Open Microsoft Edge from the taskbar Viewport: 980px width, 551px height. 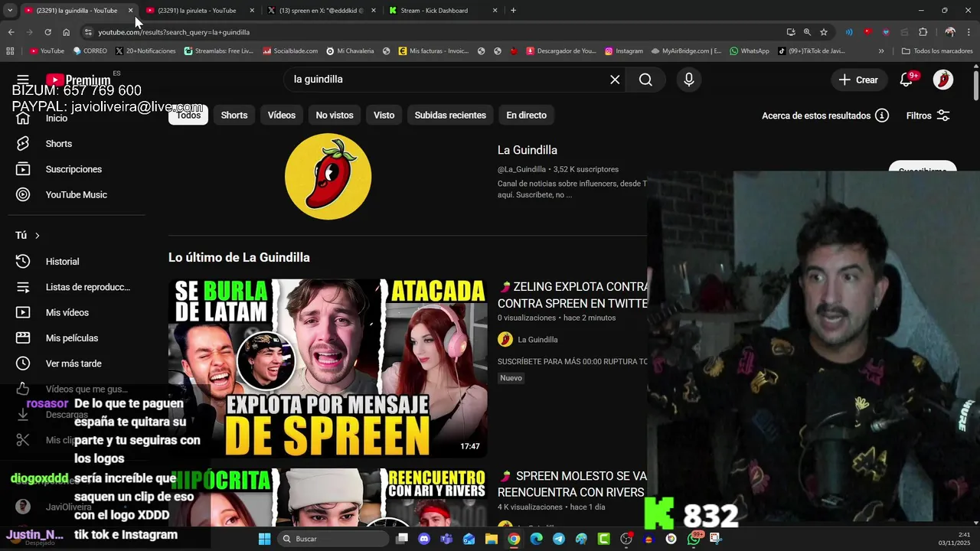[536, 539]
